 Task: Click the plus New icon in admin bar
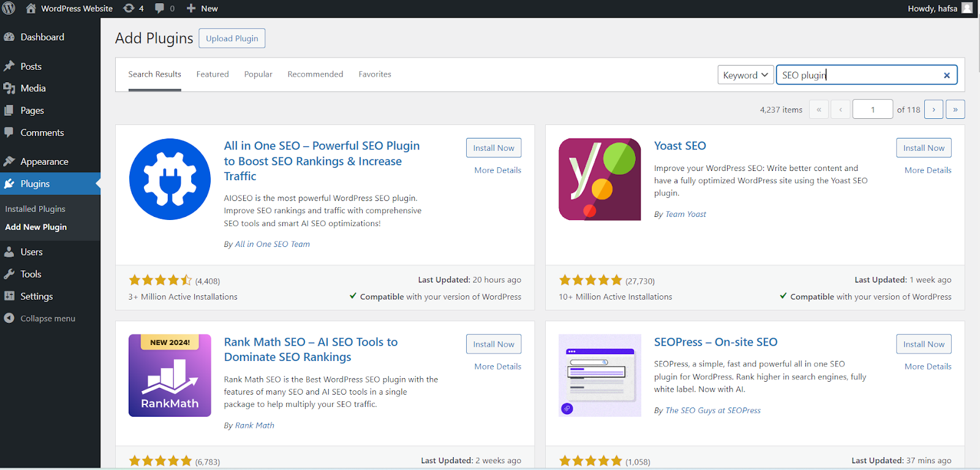191,8
